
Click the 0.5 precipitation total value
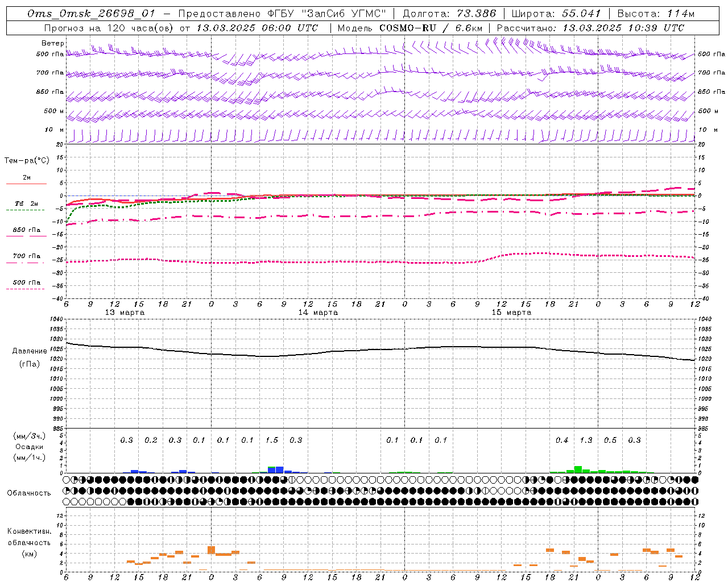tap(610, 440)
